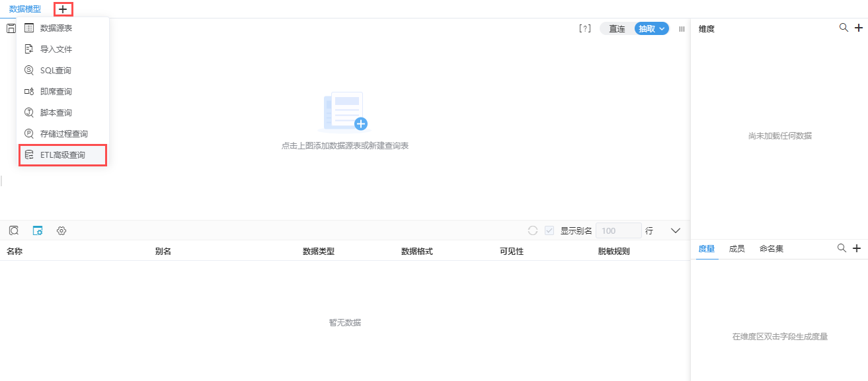
Task: Click the 名称 column header
Action: (15, 252)
